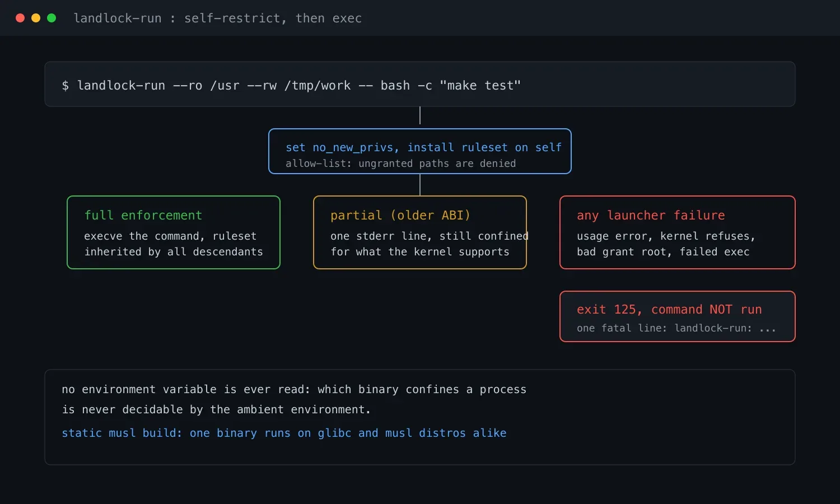Click "one fatal line: landlock-run: ..." text

pos(676,328)
